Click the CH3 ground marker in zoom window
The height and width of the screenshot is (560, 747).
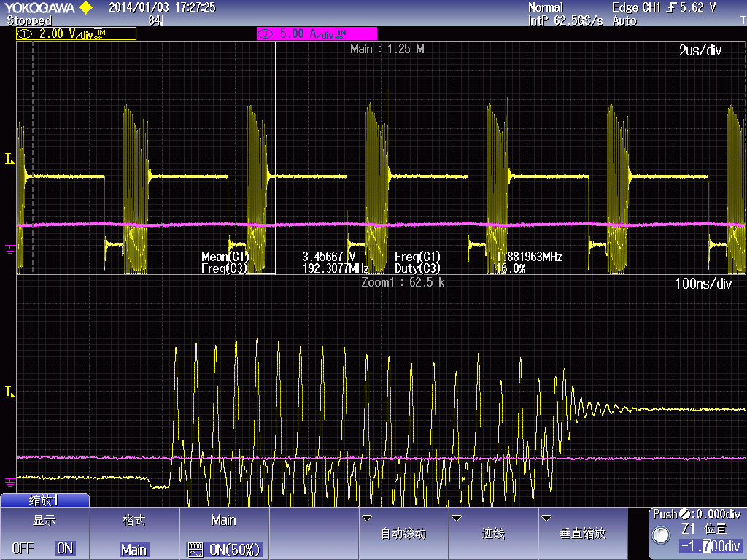9,482
